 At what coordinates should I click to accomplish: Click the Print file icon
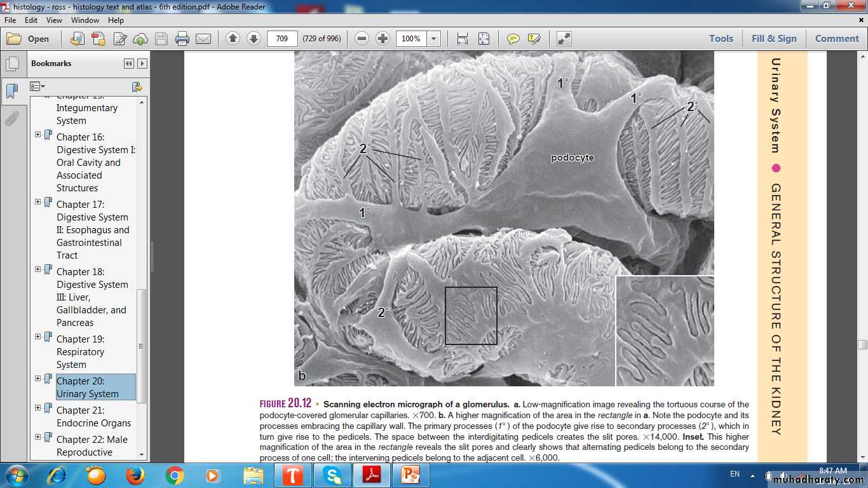coord(182,39)
